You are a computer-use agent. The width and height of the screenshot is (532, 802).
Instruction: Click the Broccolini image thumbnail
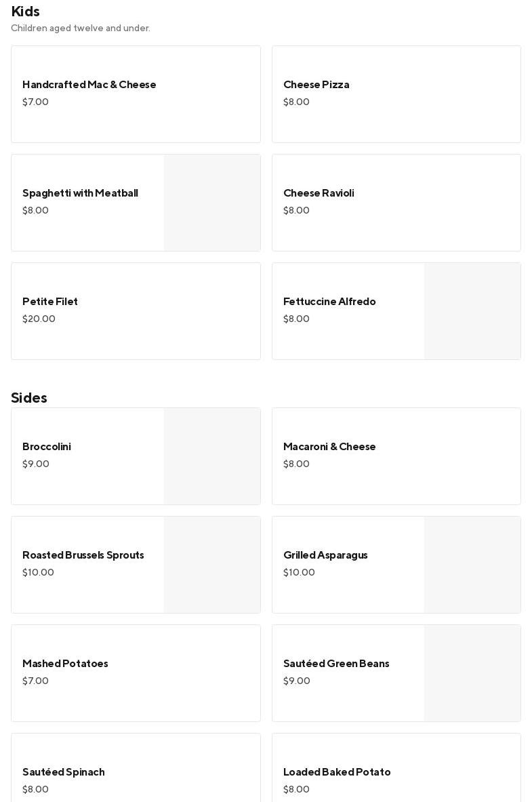211,456
